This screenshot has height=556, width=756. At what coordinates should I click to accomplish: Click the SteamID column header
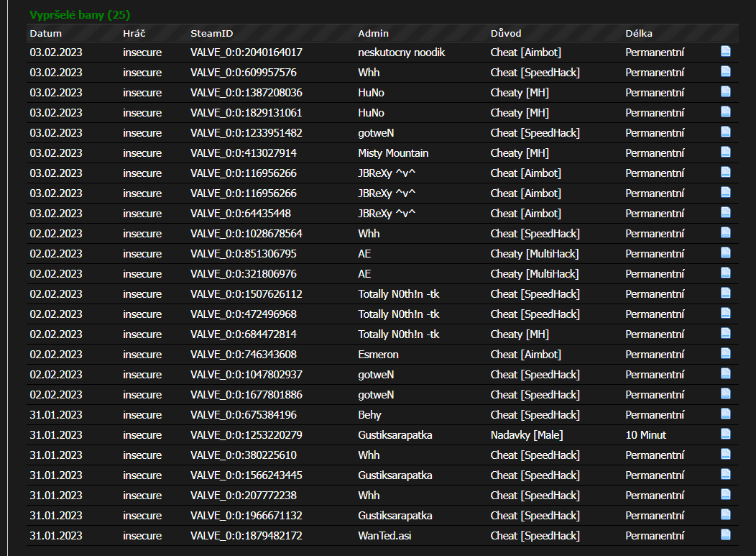pos(211,33)
